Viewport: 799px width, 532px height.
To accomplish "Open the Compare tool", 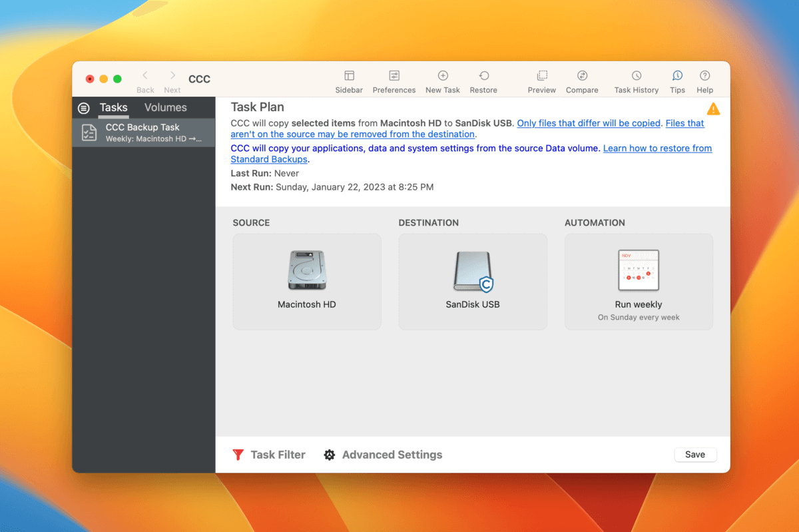I will (x=582, y=76).
